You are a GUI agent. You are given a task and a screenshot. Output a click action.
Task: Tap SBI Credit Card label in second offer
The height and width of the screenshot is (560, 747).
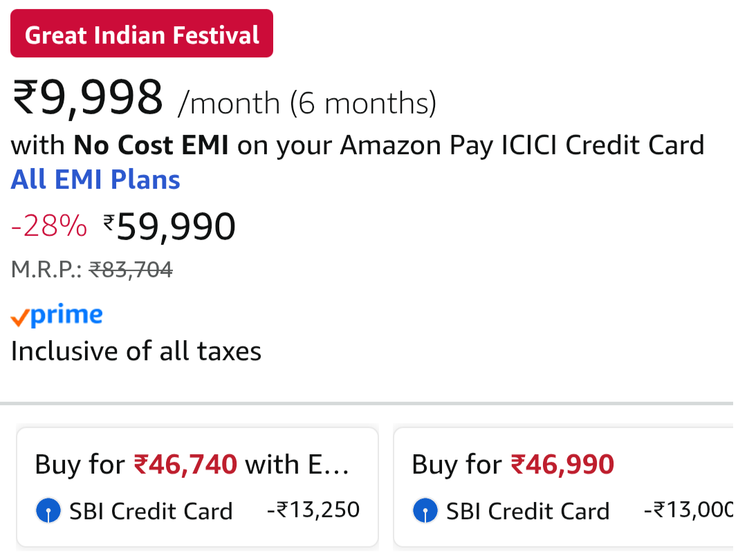pos(528,512)
